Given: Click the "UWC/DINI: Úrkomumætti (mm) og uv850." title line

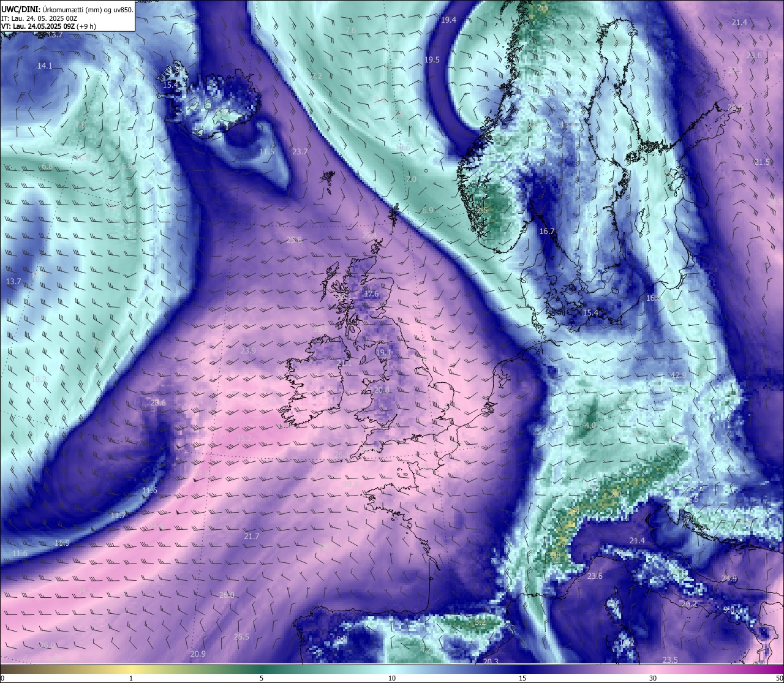Looking at the screenshot, I should pyautogui.click(x=67, y=10).
